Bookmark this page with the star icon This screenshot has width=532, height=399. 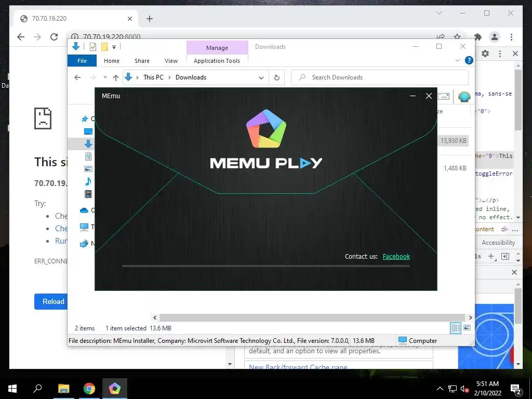[x=457, y=36]
